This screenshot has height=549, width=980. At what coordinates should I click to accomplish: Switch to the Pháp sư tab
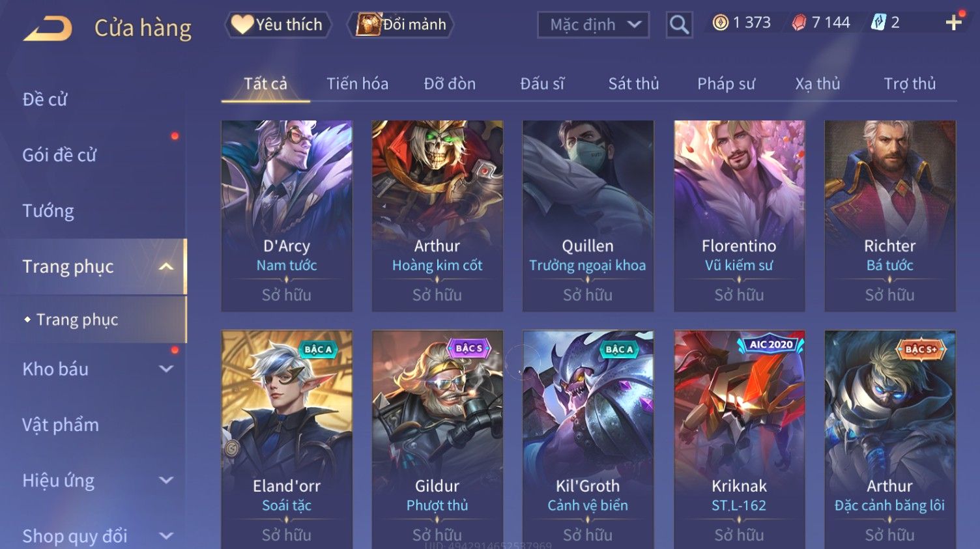point(726,83)
